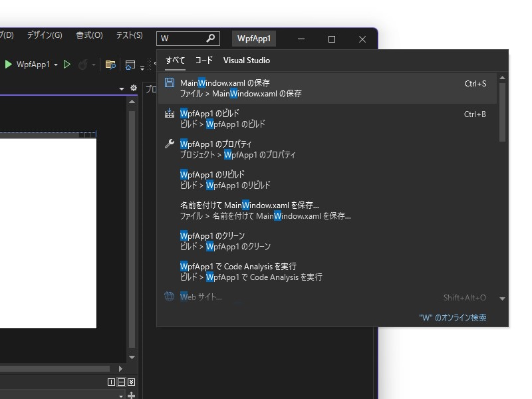
Task: Click the Hot Reload flame icon
Action: coord(82,65)
